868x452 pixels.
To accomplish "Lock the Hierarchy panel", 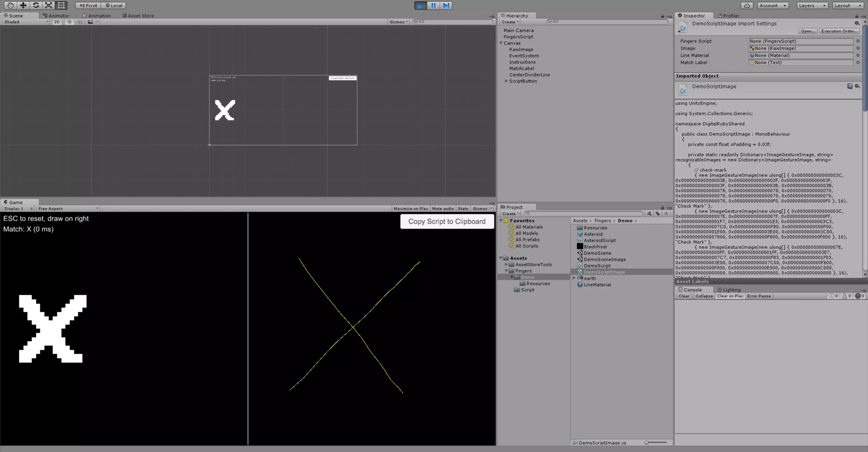I will pos(662,16).
